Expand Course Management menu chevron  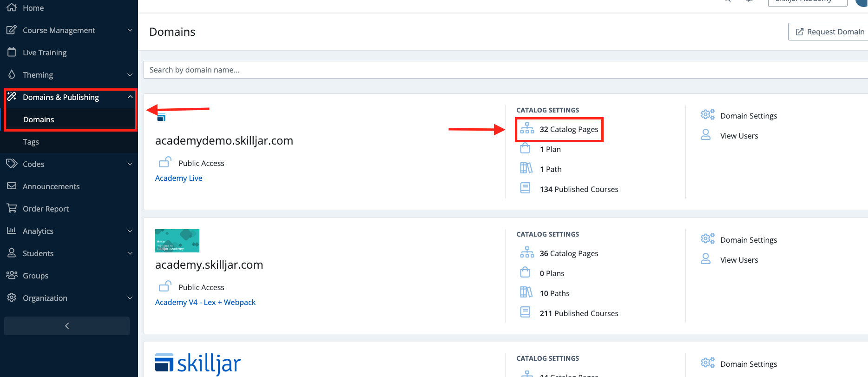point(130,30)
